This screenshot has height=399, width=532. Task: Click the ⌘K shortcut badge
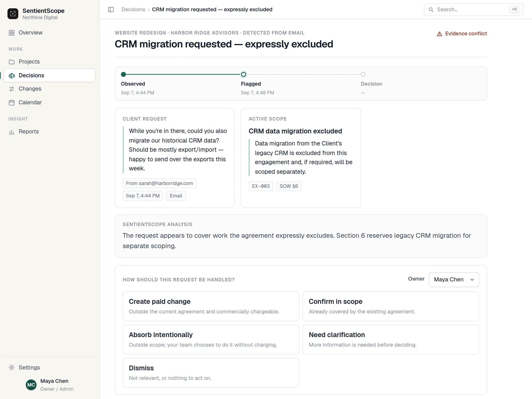click(x=514, y=10)
